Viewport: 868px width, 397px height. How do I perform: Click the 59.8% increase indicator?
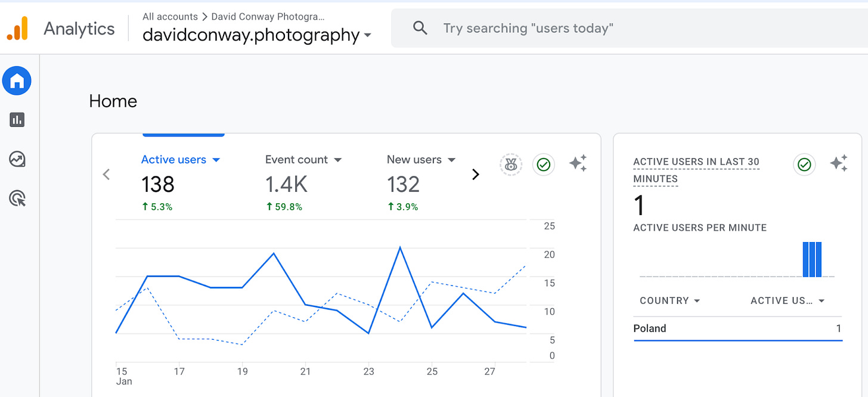click(284, 207)
